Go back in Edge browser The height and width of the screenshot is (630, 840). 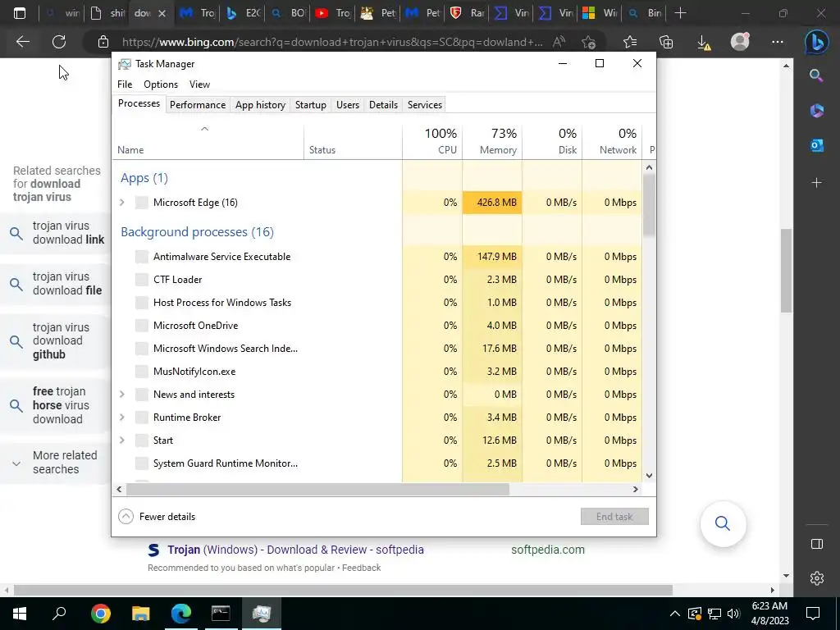pos(22,42)
